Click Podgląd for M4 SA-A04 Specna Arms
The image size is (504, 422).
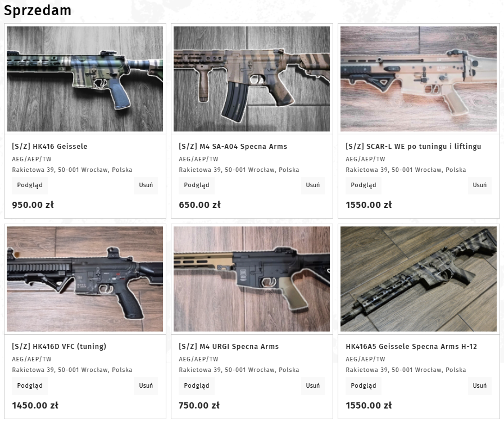coord(197,185)
